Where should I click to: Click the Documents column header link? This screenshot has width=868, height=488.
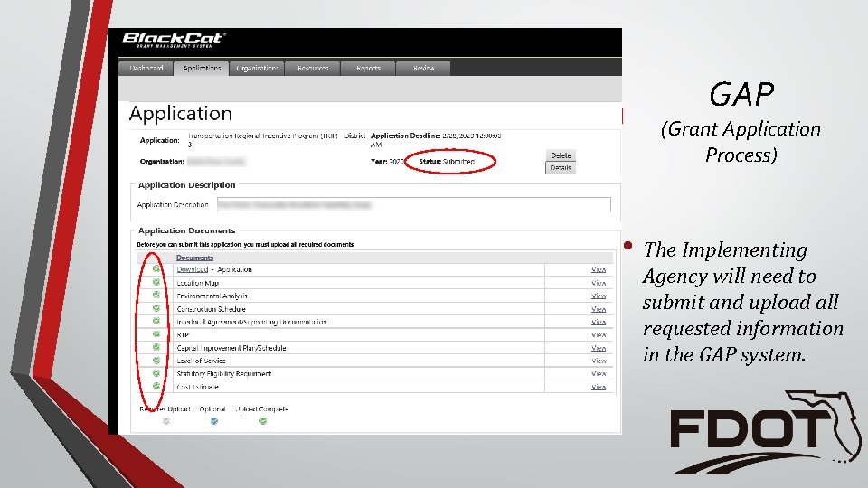tap(195, 258)
